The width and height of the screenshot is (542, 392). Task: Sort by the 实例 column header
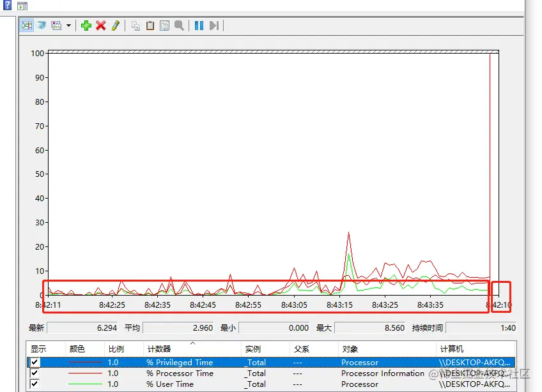[x=252, y=349]
